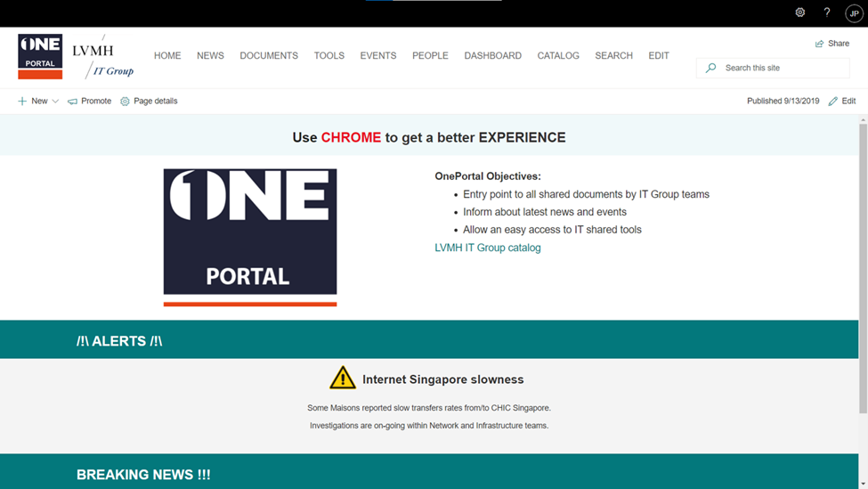Screen dimensions: 868x489
Task: Click the One Portal site logo
Action: pos(40,56)
